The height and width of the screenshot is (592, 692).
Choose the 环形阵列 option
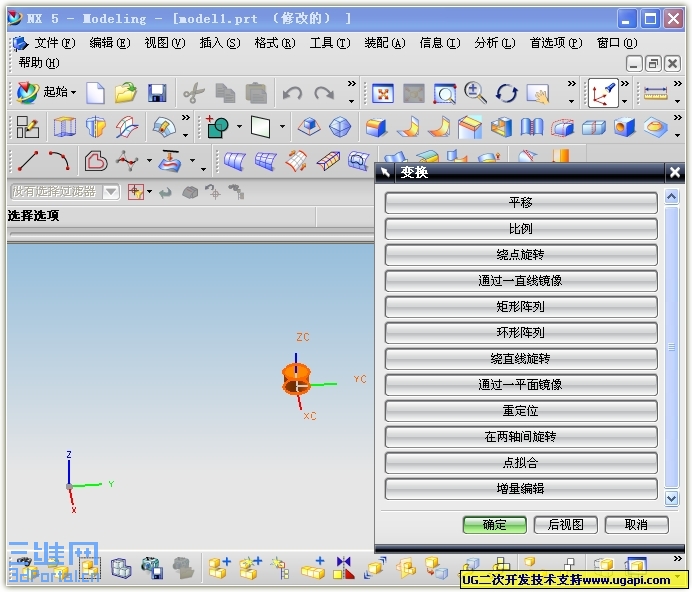(521, 333)
